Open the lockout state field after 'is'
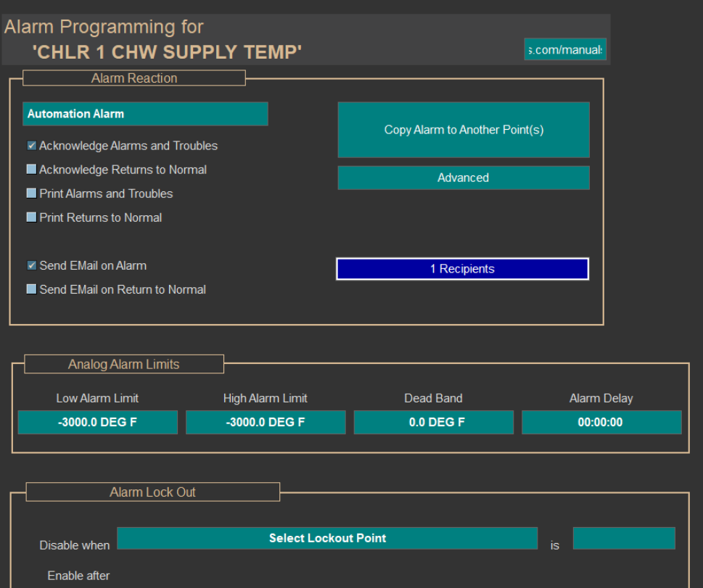 coord(623,538)
